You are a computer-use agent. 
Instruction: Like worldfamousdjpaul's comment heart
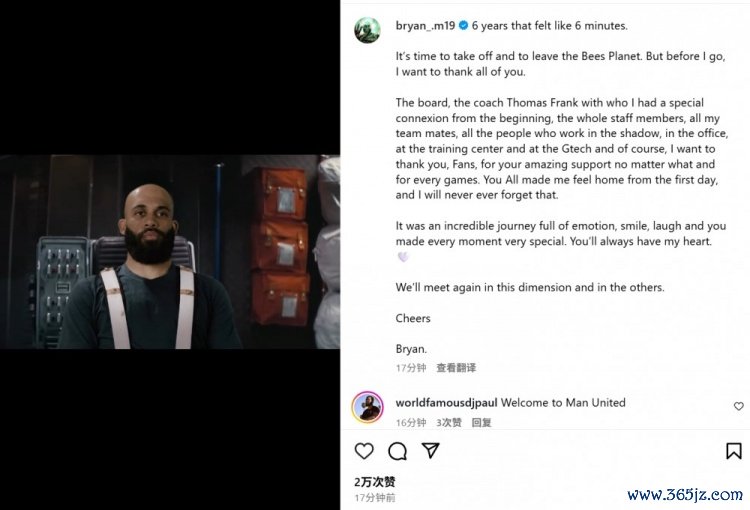(x=739, y=406)
